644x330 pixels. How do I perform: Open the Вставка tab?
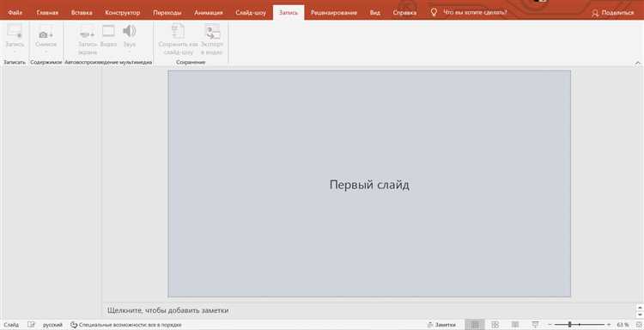point(82,13)
